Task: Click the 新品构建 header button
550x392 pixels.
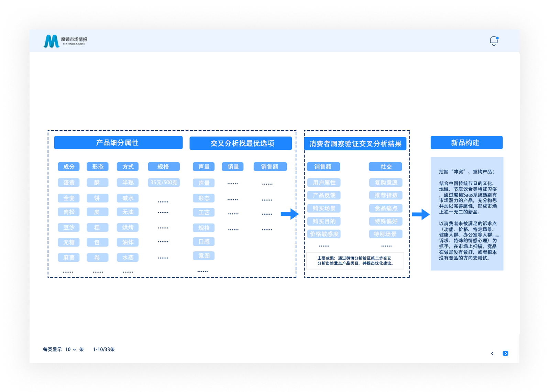Action: [x=466, y=143]
